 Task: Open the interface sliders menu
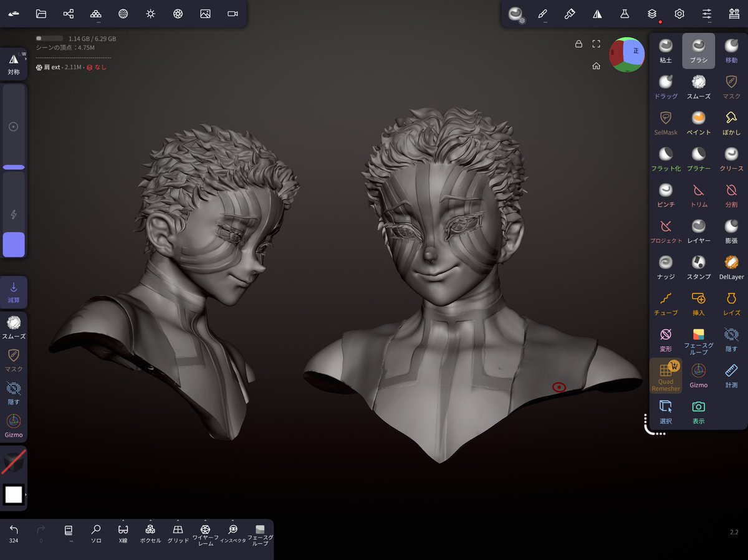707,14
